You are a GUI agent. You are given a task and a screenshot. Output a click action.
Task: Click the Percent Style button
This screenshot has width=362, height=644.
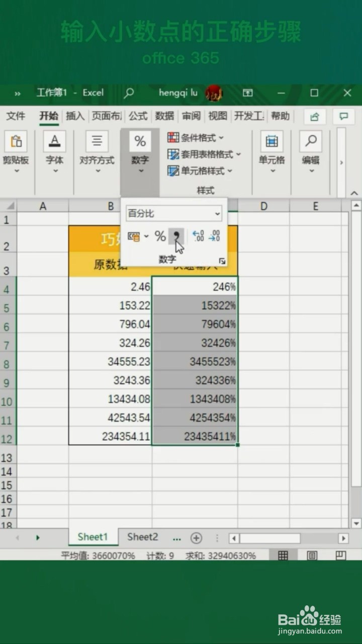pyautogui.click(x=160, y=236)
